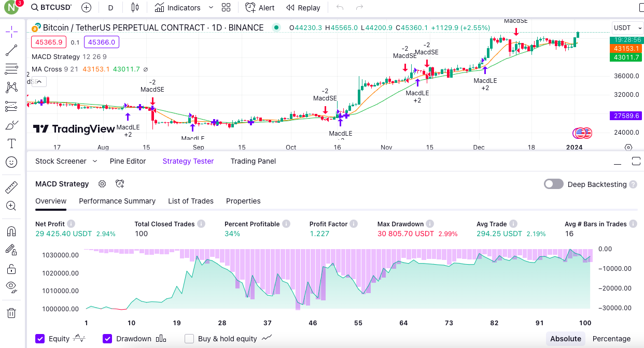Open BTCUSD symbol search
The width and height of the screenshot is (644, 348).
(x=51, y=8)
